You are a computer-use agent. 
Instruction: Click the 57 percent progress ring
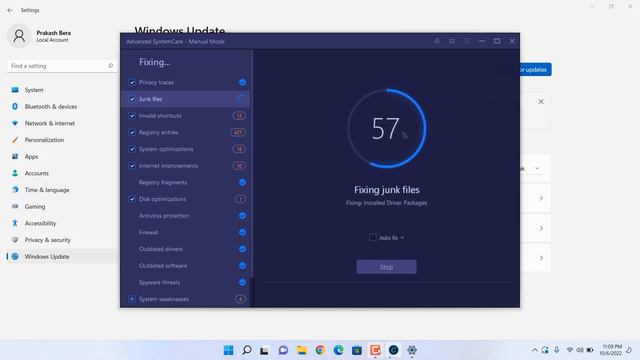click(x=387, y=128)
